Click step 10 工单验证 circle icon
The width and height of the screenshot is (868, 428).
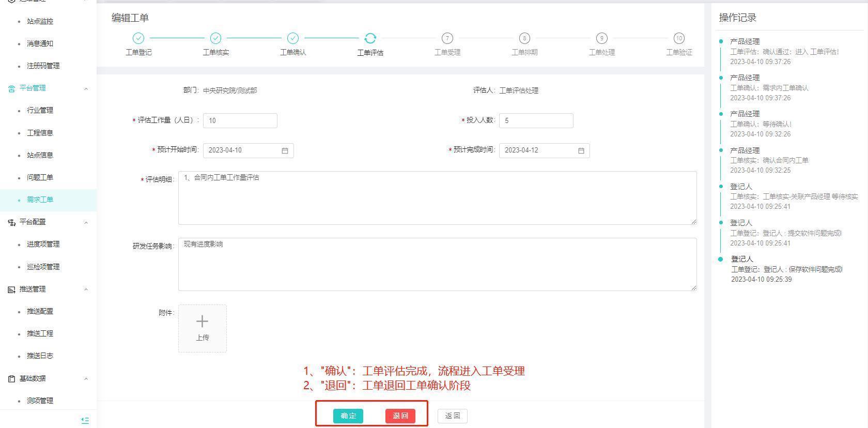click(x=678, y=38)
